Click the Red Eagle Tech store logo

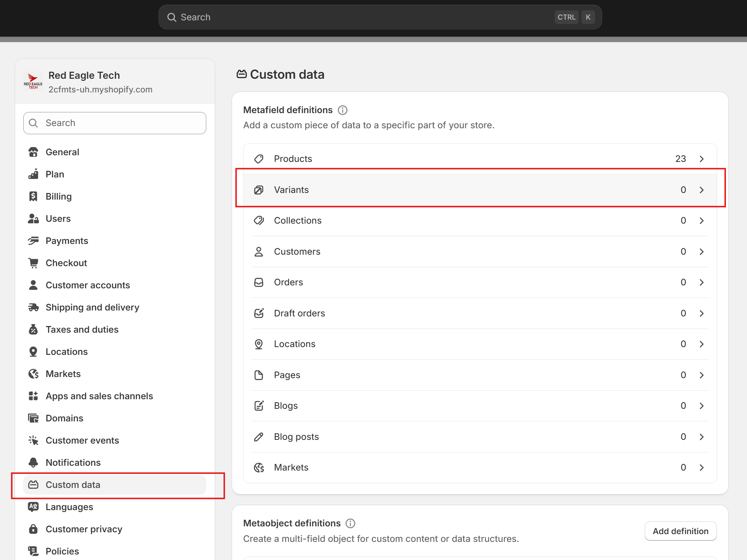point(33,81)
